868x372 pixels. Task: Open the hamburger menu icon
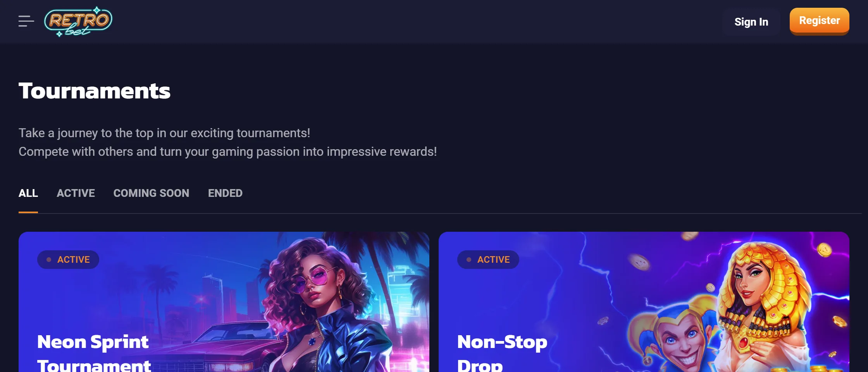click(x=26, y=21)
